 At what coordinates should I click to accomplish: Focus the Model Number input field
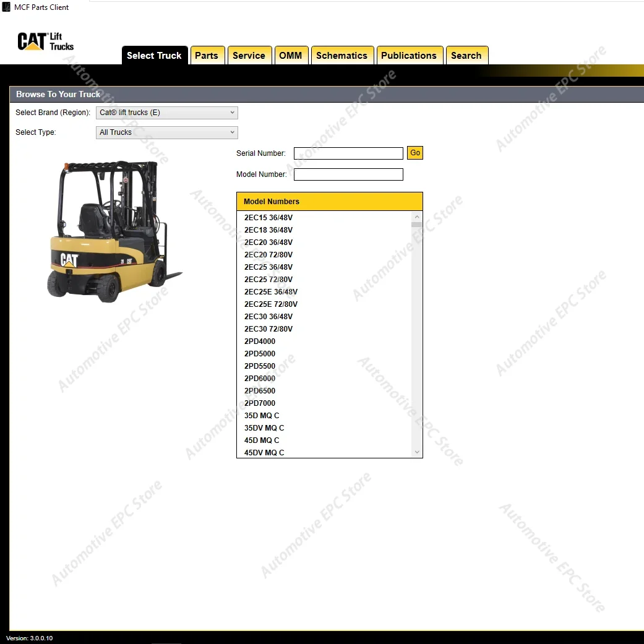(x=348, y=174)
